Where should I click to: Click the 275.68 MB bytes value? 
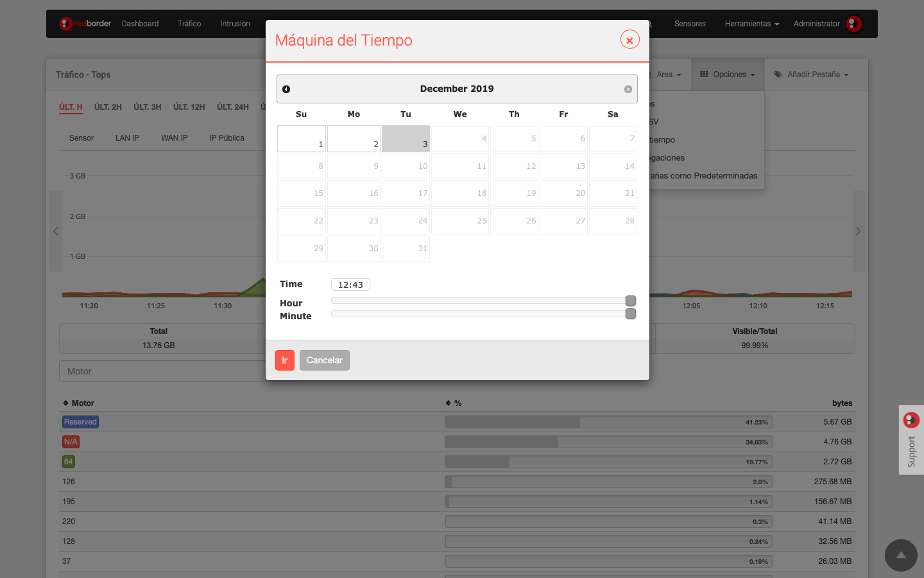tap(833, 482)
